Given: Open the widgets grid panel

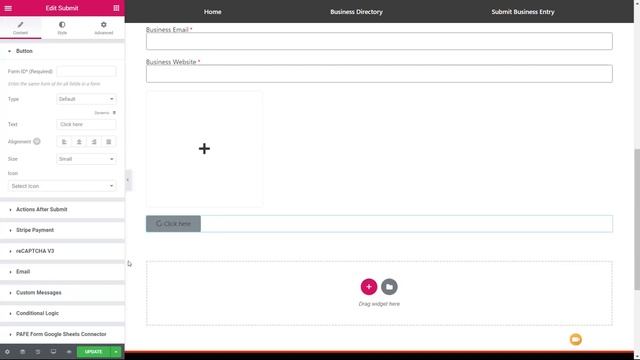Looking at the screenshot, I should click(116, 8).
